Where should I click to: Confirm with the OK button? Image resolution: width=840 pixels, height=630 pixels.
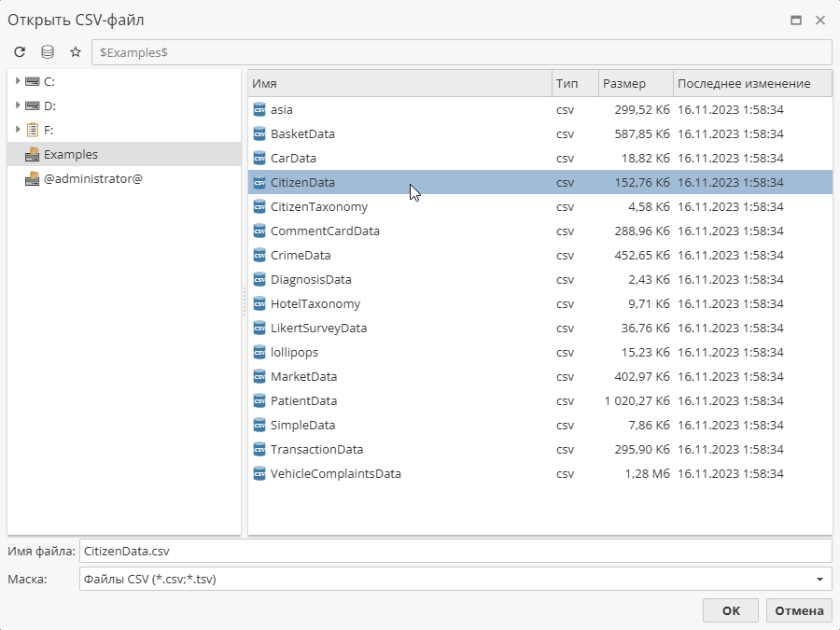(x=731, y=610)
